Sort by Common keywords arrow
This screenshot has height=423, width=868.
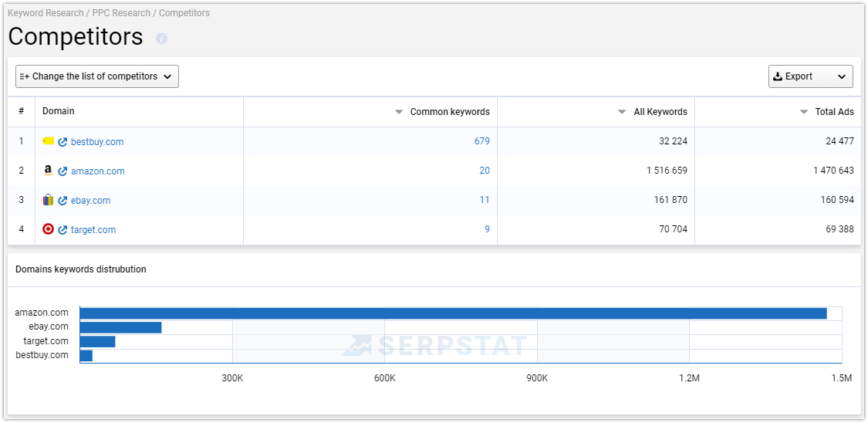coord(399,112)
